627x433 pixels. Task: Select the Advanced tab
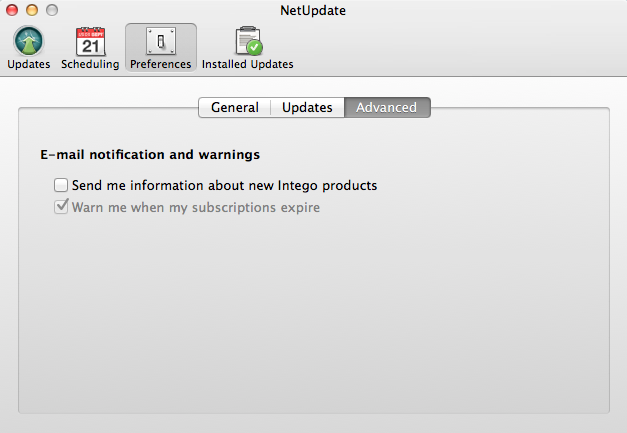tap(387, 108)
